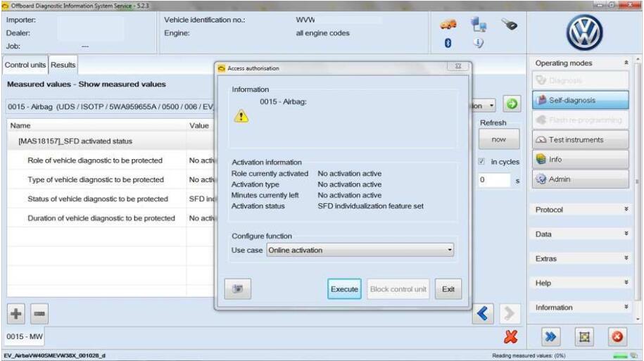Screen dimensions: 644x361
Task: Toggle the 'in cycles' checkbox
Action: pyautogui.click(x=481, y=161)
